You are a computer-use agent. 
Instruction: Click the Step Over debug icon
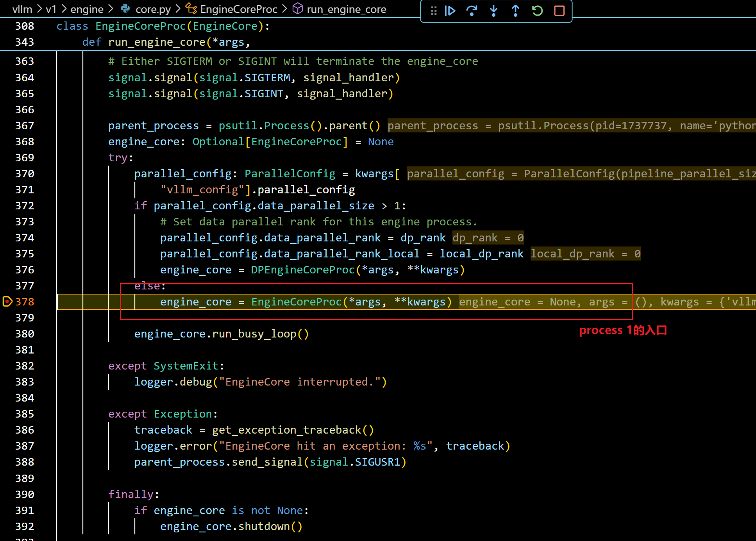(472, 11)
